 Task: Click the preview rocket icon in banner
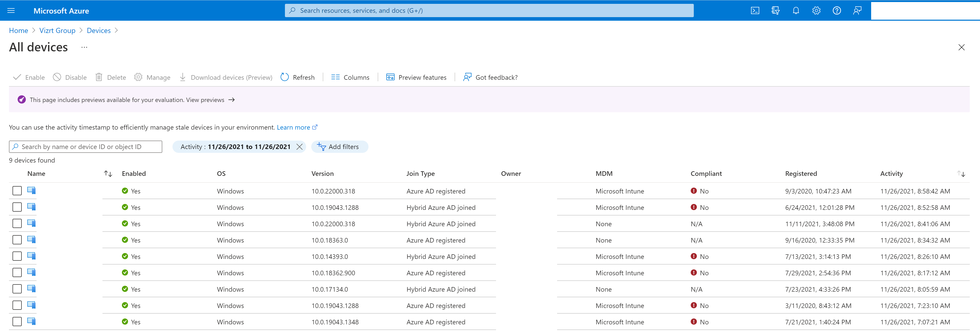tap(22, 100)
